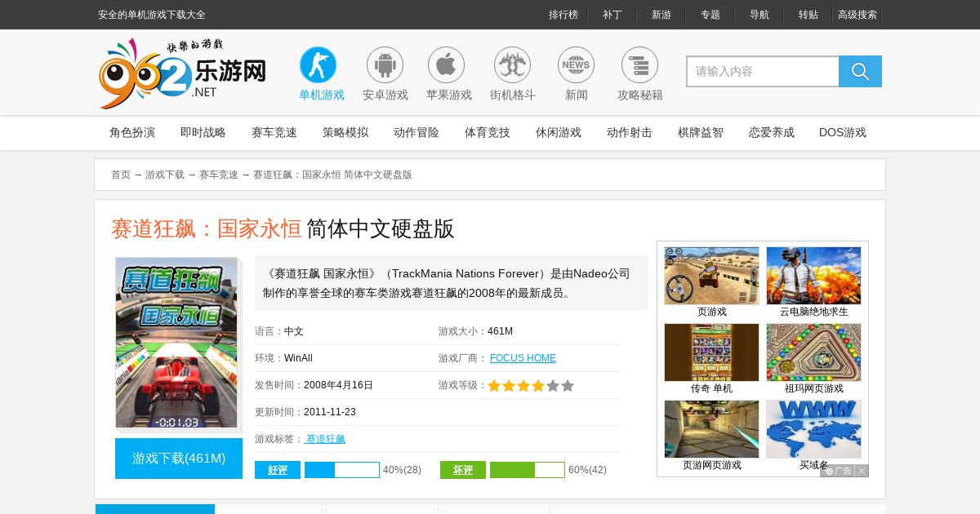
Task: Click the game star rating
Action: click(531, 385)
